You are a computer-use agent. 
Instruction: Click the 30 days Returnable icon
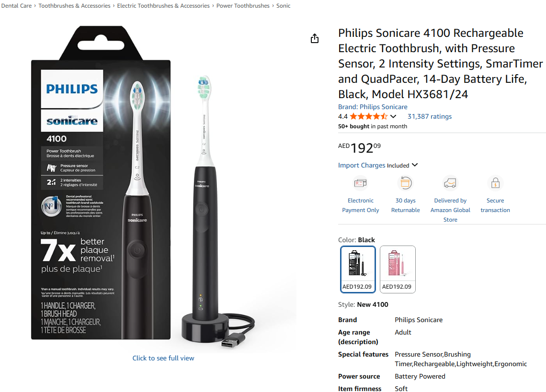(x=405, y=183)
